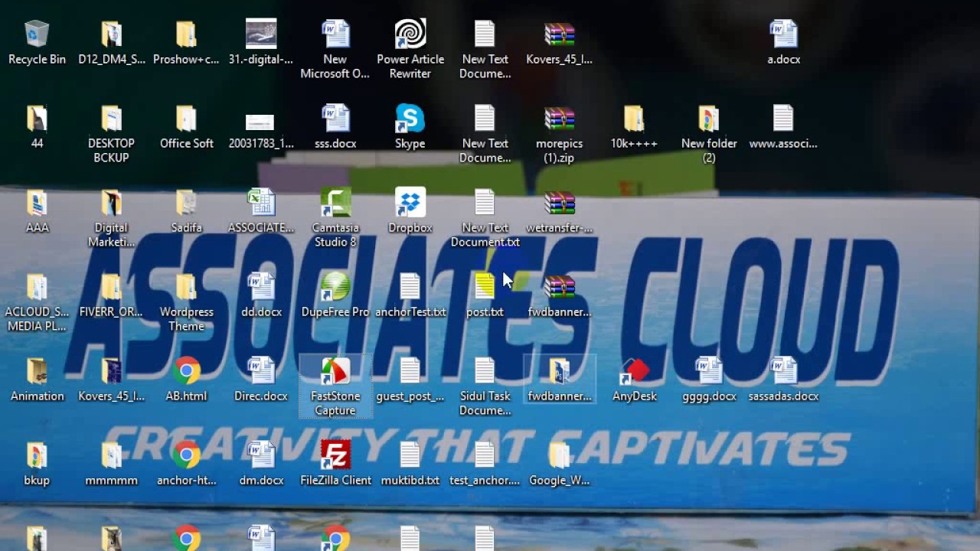
Task: Open the DESKTOP BCKUP folder
Action: 112,135
